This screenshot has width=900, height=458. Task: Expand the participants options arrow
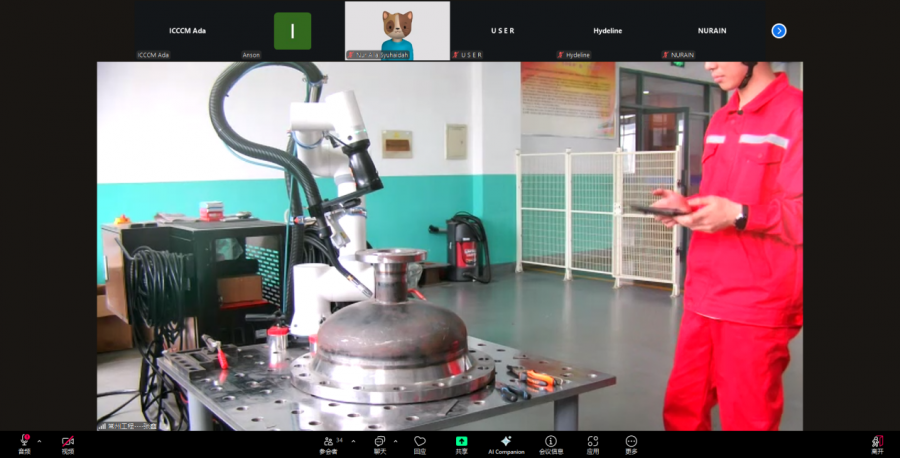(x=352, y=441)
